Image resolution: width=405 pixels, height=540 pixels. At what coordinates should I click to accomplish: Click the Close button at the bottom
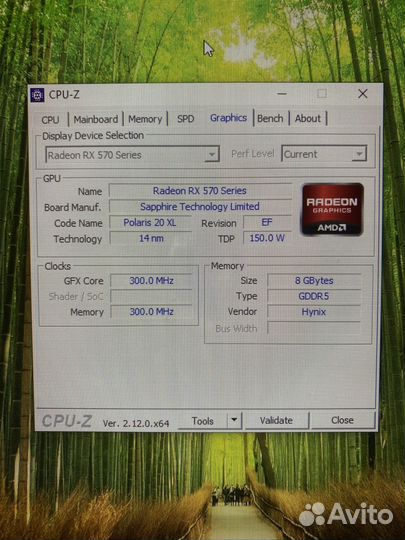click(342, 420)
